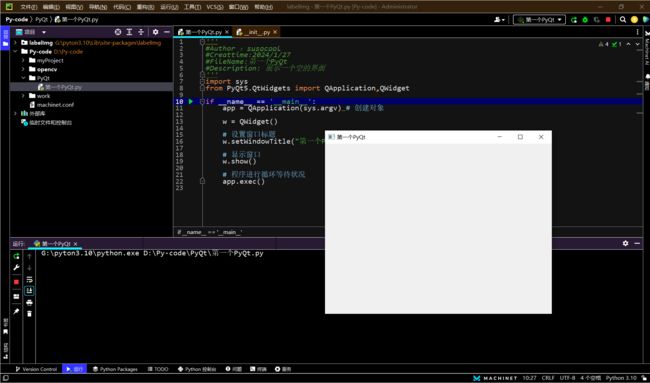The width and height of the screenshot is (650, 383).
Task: Open Run panel settings gear
Action: click(x=626, y=243)
